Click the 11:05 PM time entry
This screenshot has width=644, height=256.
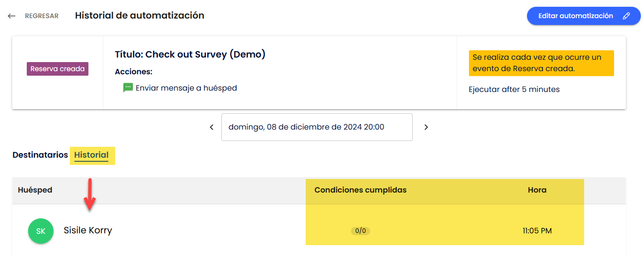[537, 231]
